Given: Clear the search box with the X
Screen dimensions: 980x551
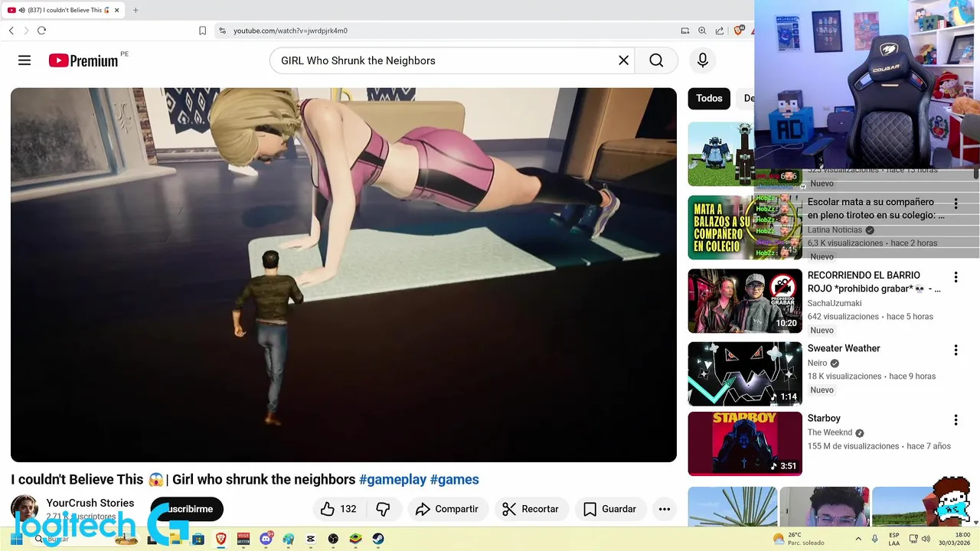Looking at the screenshot, I should (x=624, y=60).
